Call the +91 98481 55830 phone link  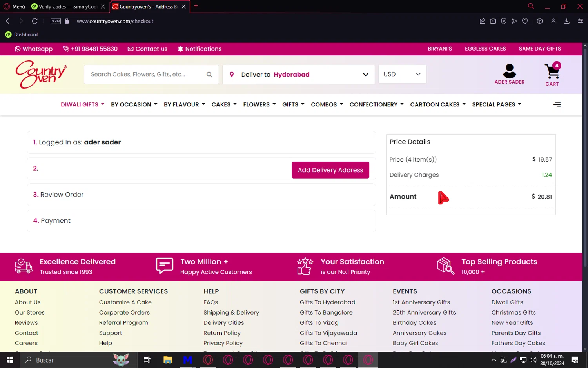pyautogui.click(x=90, y=49)
